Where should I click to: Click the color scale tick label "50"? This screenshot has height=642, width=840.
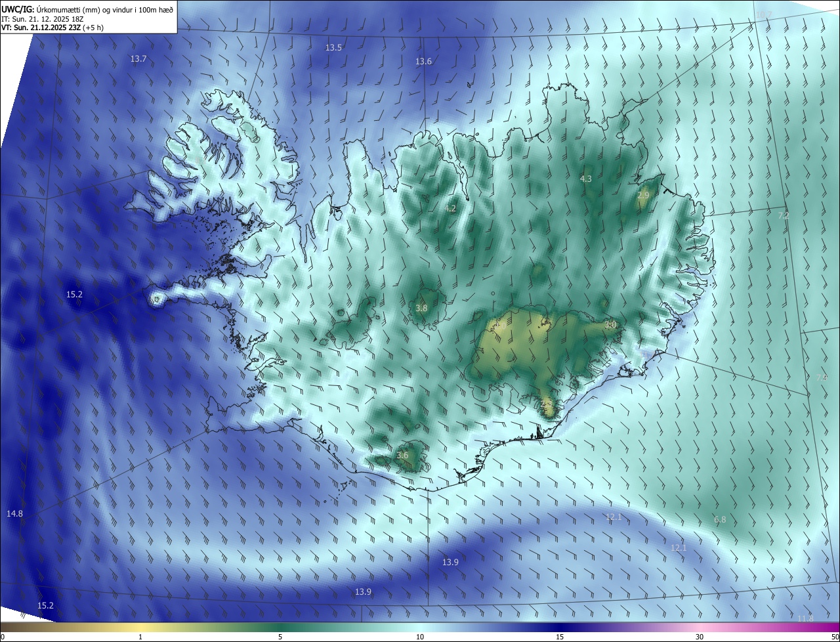click(x=835, y=637)
